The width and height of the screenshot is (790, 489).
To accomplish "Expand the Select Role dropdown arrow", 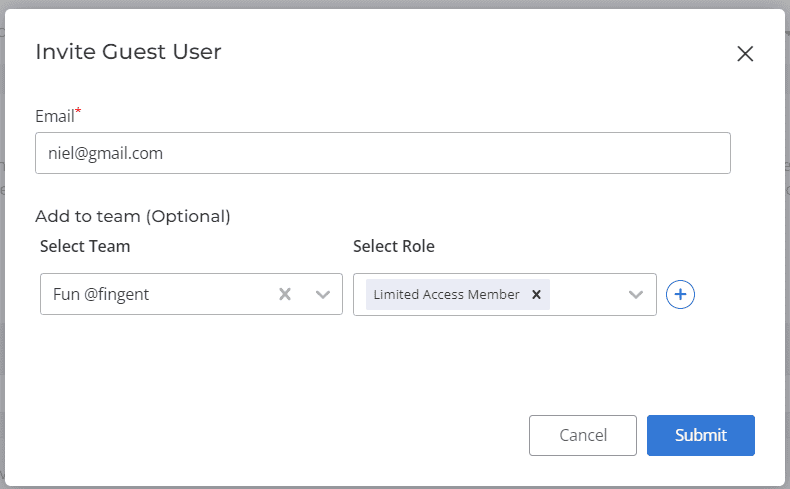I will (x=636, y=294).
